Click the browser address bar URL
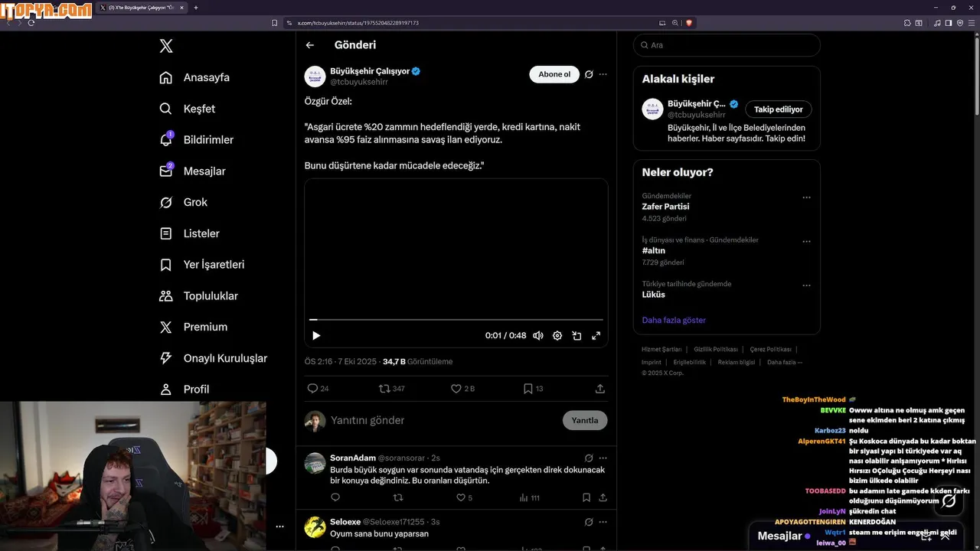The width and height of the screenshot is (980, 551). tap(358, 23)
